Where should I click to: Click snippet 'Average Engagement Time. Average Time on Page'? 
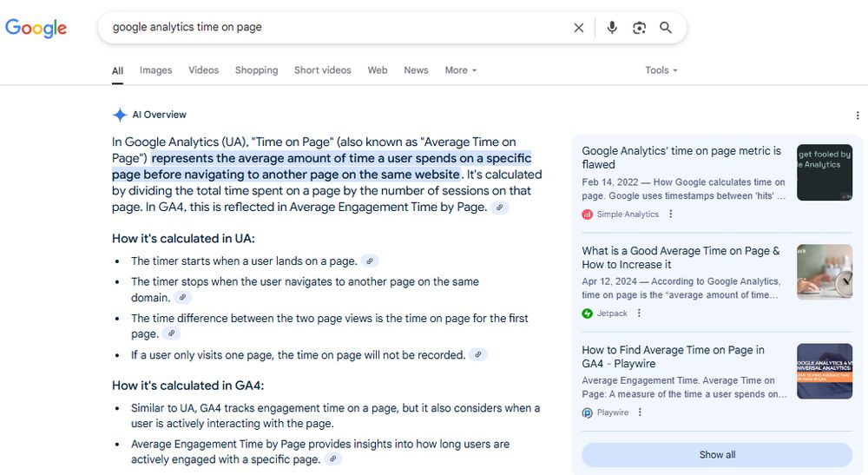(684, 387)
